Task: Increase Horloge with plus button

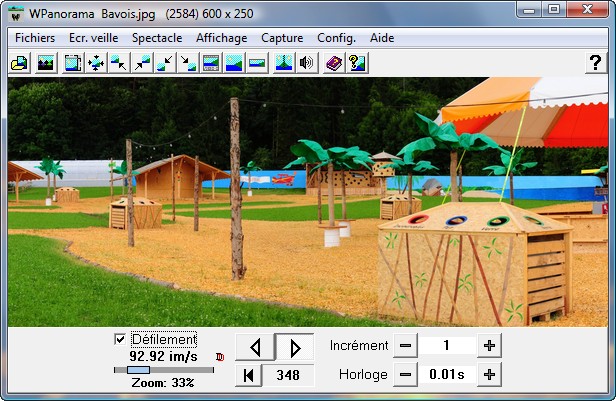Action: (x=489, y=375)
